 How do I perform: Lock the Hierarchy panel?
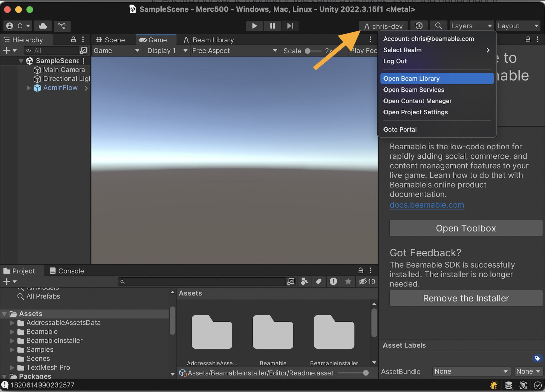pyautogui.click(x=73, y=39)
